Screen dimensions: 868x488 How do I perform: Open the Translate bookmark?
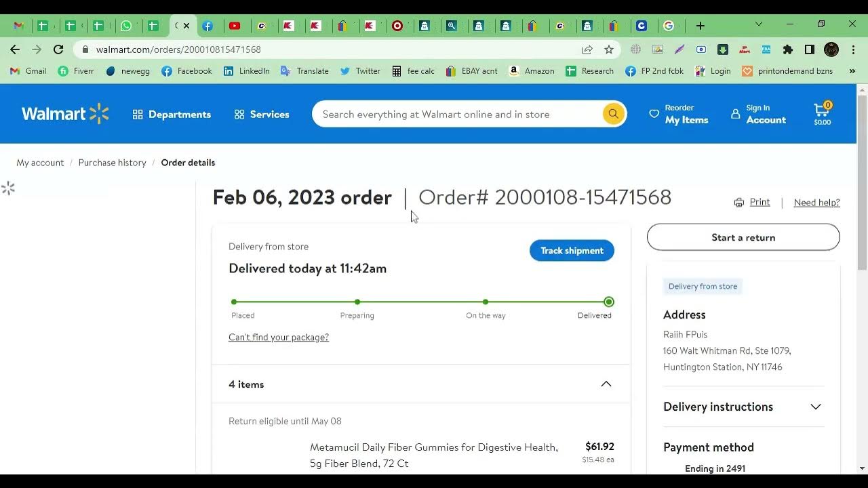coord(304,71)
